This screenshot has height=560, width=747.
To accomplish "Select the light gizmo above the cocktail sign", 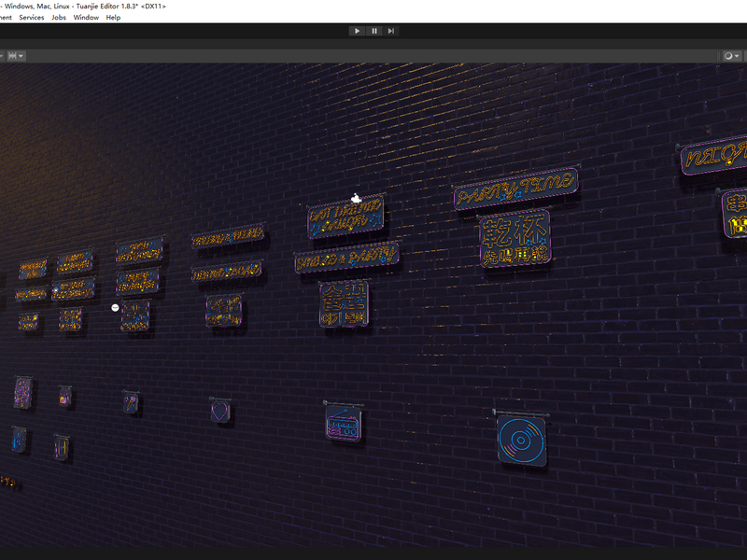I will click(356, 199).
